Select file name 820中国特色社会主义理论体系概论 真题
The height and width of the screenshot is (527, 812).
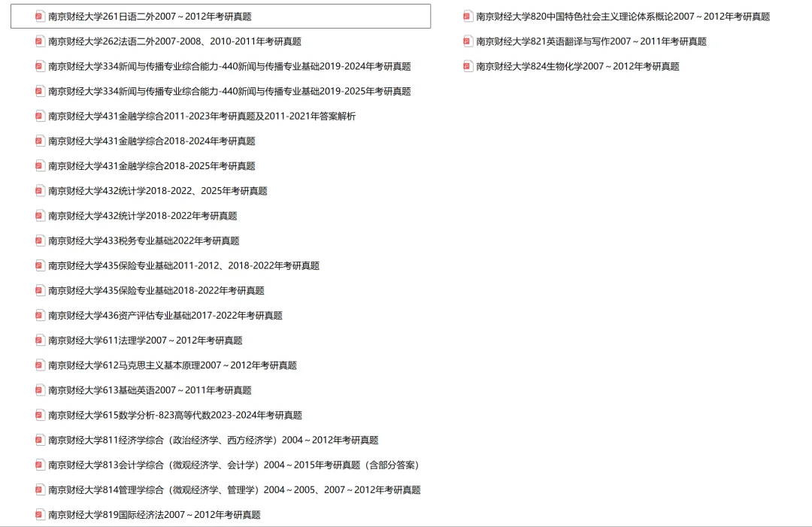point(623,17)
